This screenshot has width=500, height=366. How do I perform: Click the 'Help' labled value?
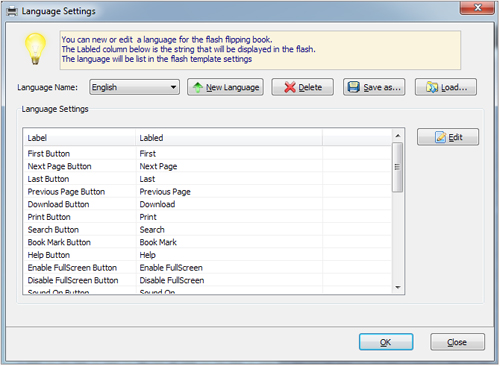coord(148,255)
